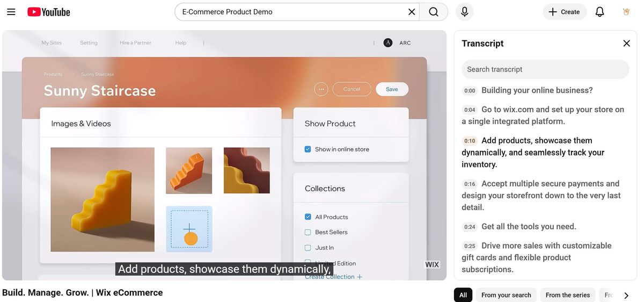Open Hire a Partner menu in video
The image size is (644, 302).
pyautogui.click(x=135, y=42)
